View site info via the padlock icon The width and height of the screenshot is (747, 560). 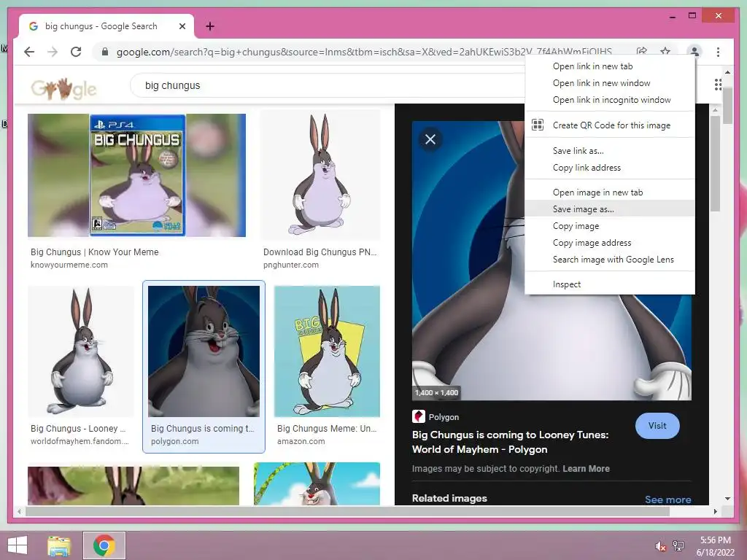105,52
